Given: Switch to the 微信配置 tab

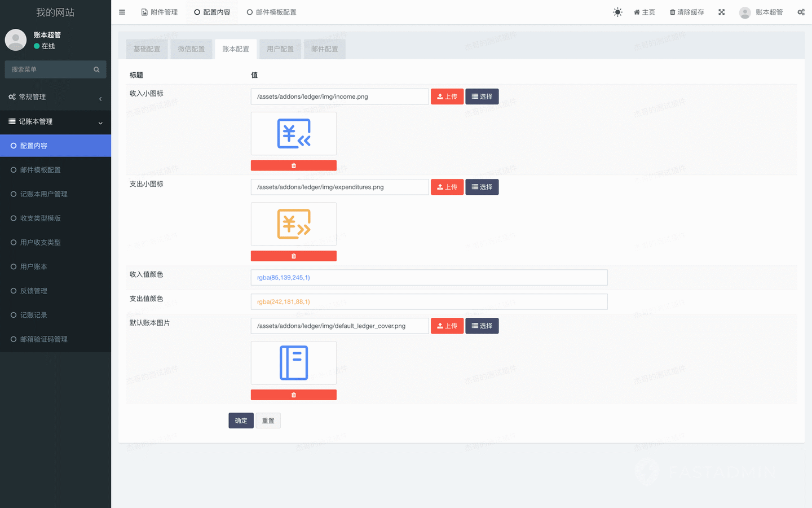Looking at the screenshot, I should pyautogui.click(x=191, y=49).
